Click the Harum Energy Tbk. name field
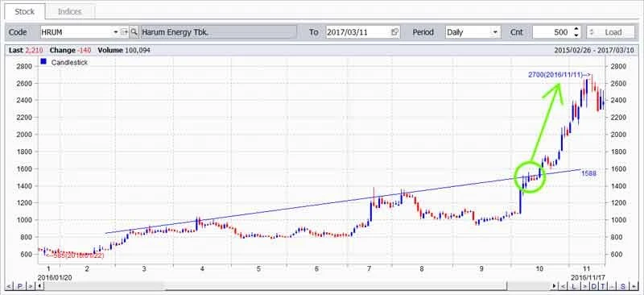The width and height of the screenshot is (644, 295). [218, 32]
